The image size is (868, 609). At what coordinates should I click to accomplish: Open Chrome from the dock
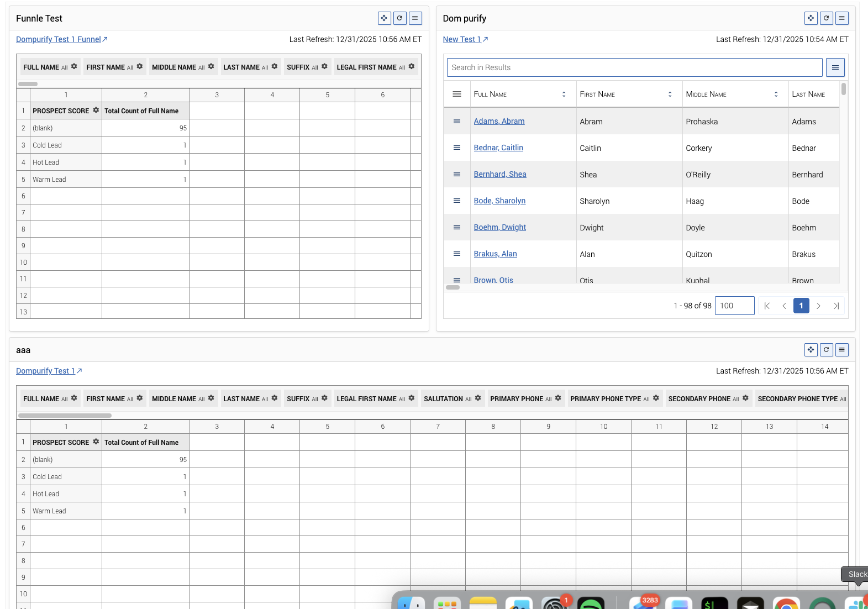click(x=786, y=603)
